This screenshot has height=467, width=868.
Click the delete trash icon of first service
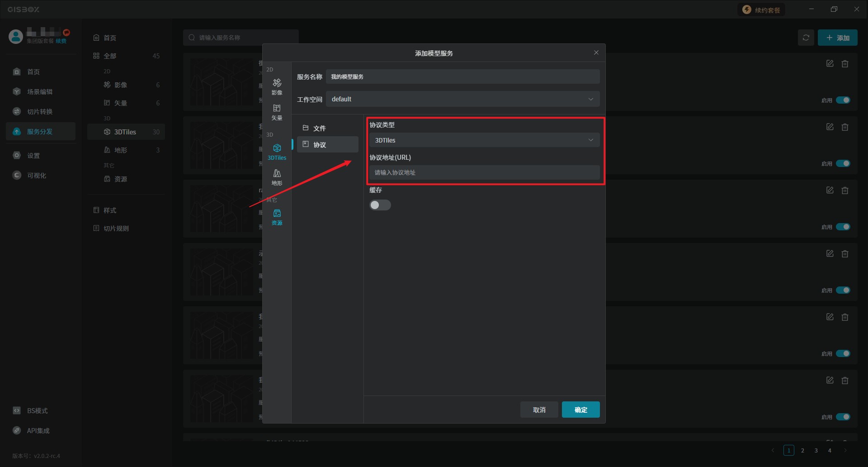[x=844, y=64]
